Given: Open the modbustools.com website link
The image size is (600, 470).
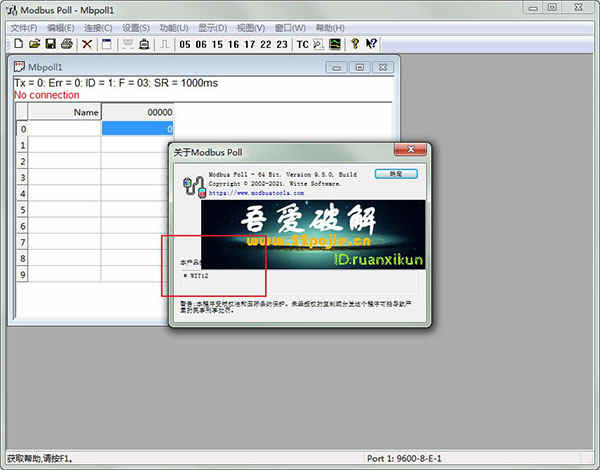Looking at the screenshot, I should [x=256, y=193].
